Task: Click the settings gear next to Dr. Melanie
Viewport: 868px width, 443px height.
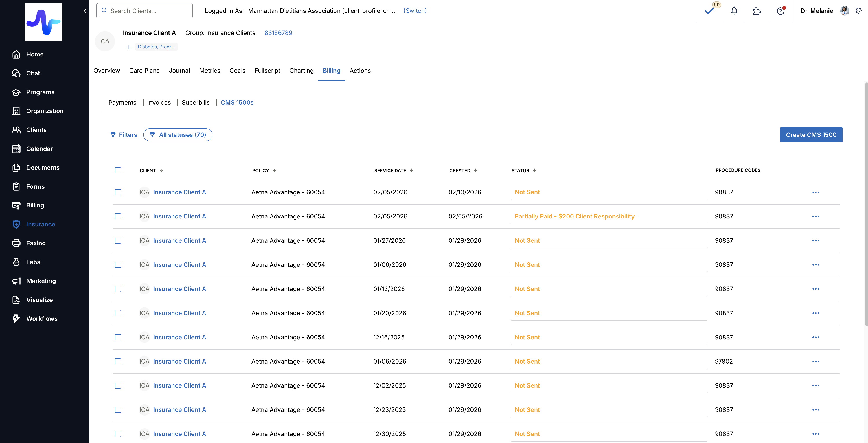Action: point(858,11)
